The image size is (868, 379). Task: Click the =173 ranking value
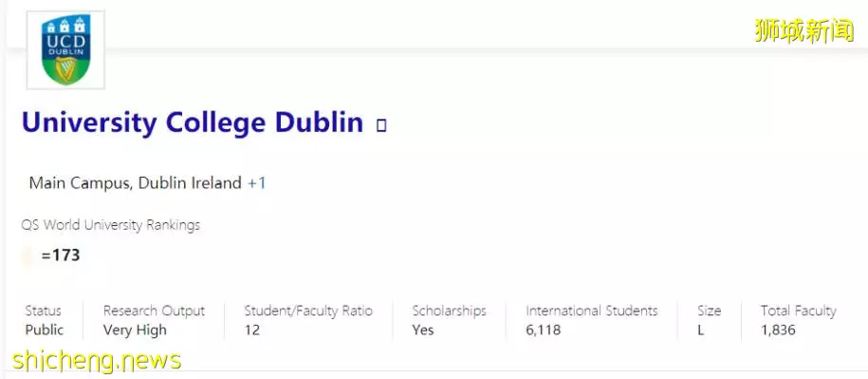[x=61, y=256]
